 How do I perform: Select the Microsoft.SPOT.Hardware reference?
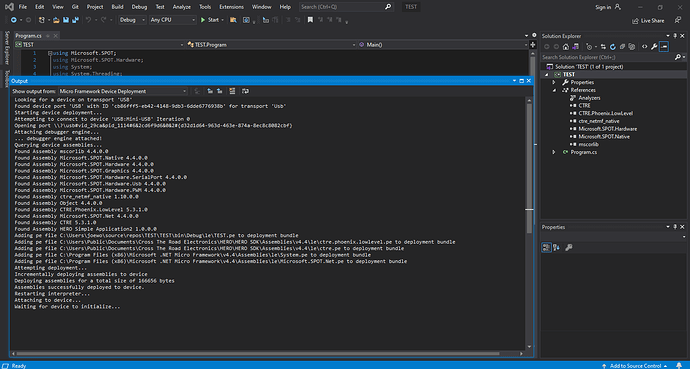click(x=607, y=129)
